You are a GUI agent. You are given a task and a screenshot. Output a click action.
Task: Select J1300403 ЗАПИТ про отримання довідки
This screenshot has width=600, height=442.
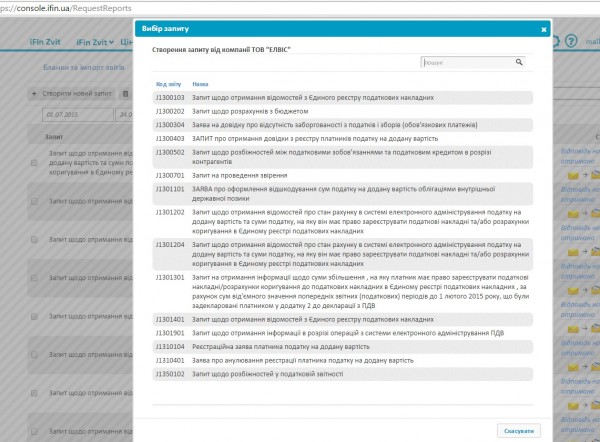click(x=342, y=139)
